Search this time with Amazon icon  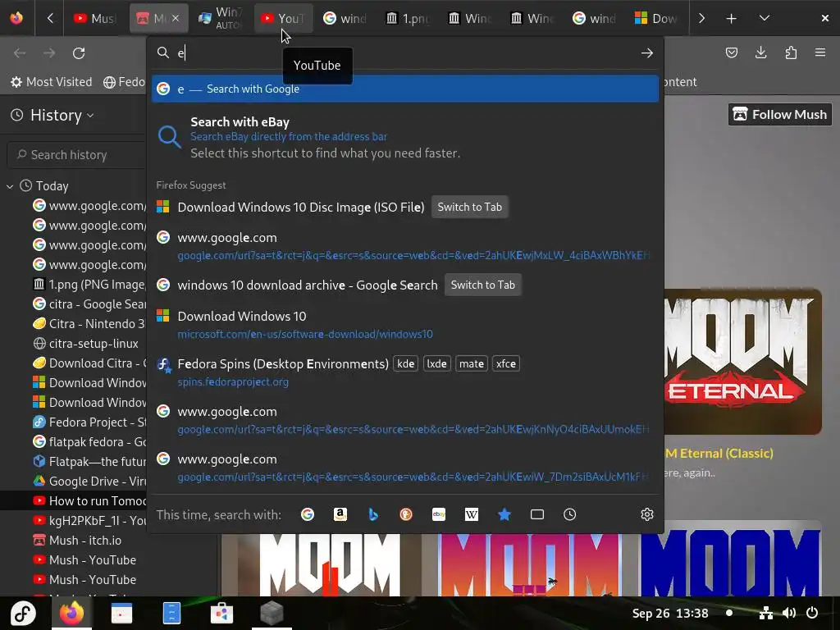[x=340, y=515]
